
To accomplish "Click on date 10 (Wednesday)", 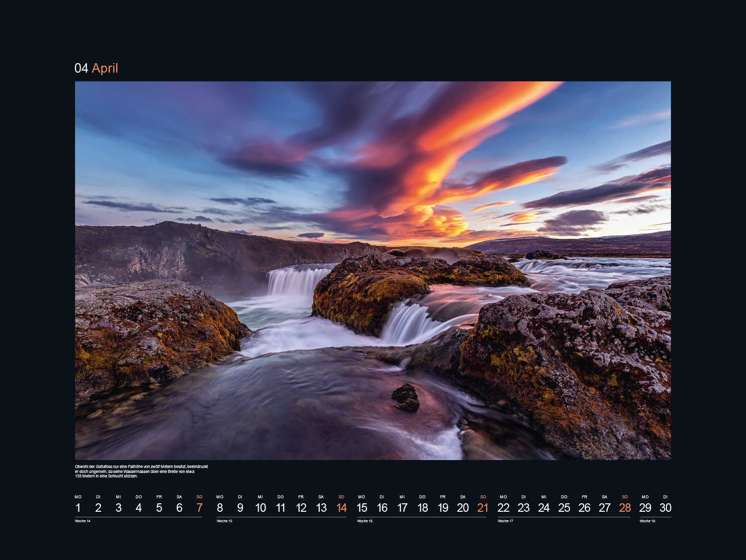I will point(260,508).
